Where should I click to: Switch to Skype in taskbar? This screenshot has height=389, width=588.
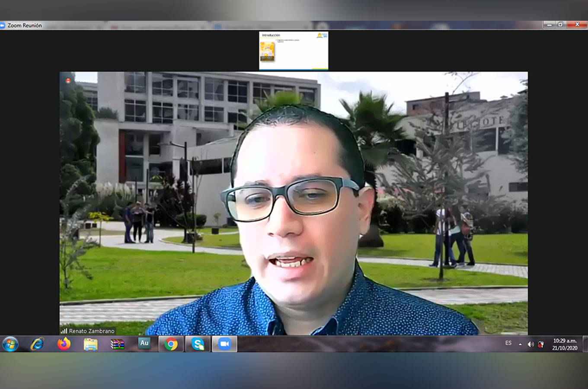pyautogui.click(x=198, y=344)
